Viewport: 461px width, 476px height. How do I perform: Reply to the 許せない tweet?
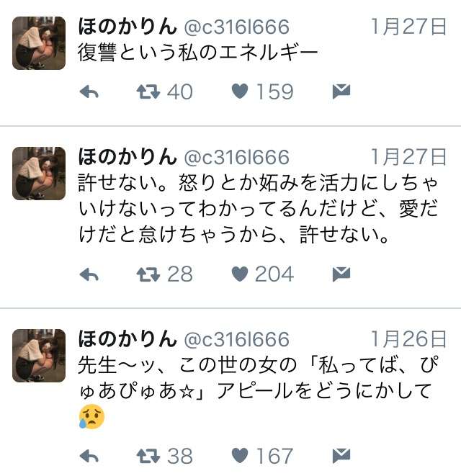[x=89, y=274]
